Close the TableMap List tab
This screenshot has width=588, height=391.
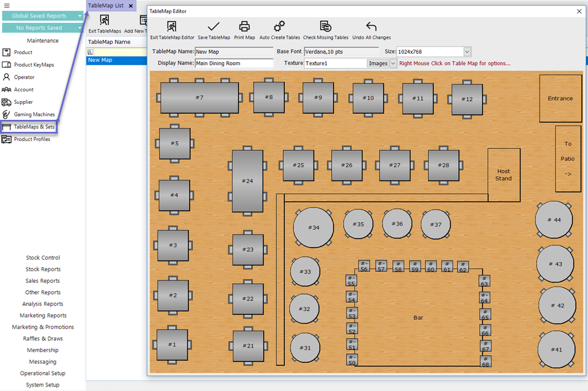(x=131, y=6)
